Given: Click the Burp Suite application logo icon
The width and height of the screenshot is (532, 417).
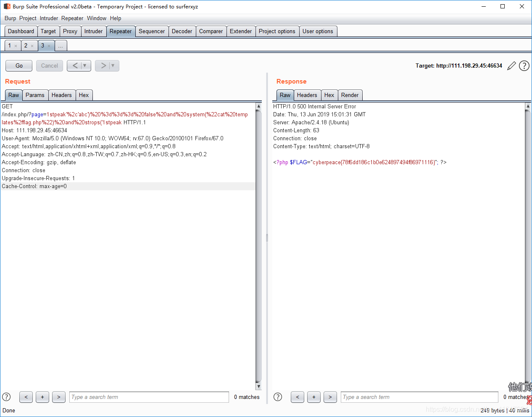Looking at the screenshot, I should click(x=7, y=6).
